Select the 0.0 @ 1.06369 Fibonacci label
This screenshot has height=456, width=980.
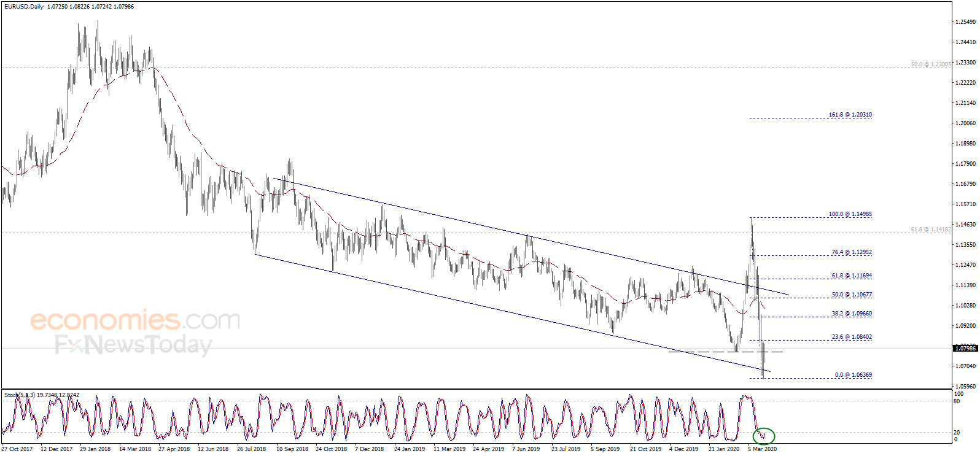[x=853, y=375]
